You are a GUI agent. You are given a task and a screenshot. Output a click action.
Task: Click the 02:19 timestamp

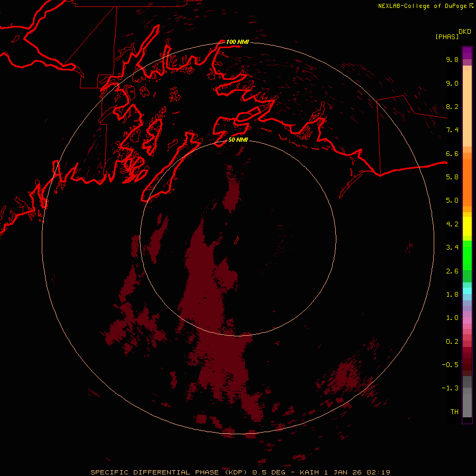click(x=378, y=472)
